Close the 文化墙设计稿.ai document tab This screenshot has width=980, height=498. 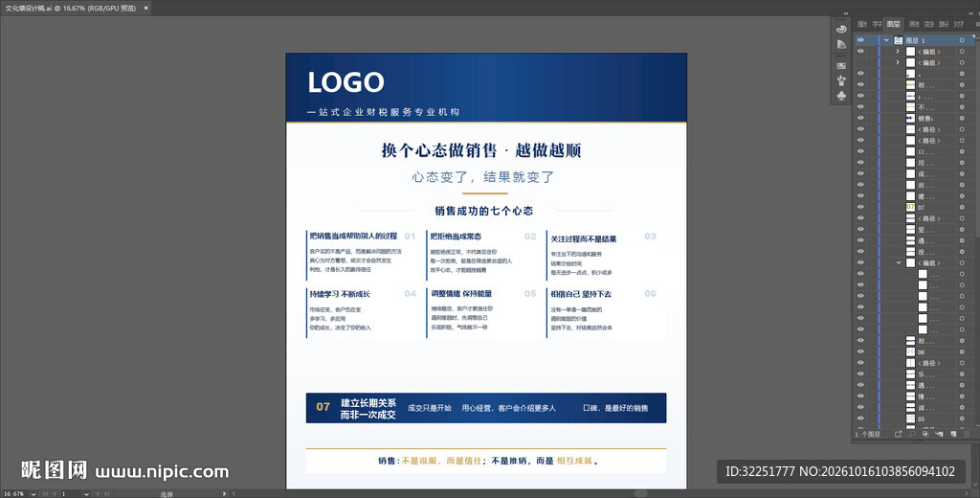(x=146, y=8)
